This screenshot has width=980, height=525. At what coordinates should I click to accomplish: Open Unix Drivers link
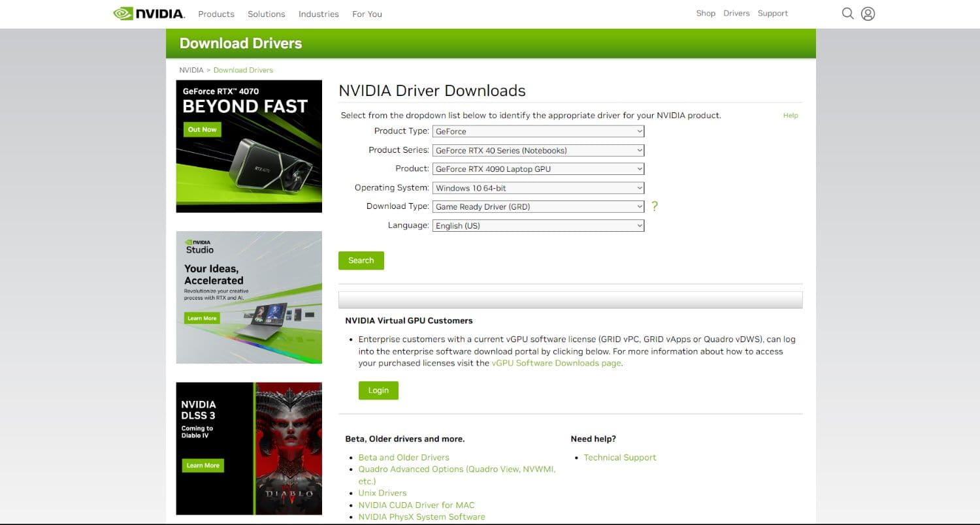click(382, 493)
